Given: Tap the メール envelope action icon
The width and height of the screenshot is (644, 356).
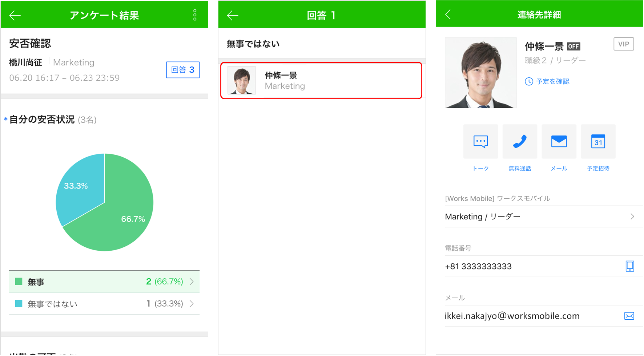Looking at the screenshot, I should (559, 142).
